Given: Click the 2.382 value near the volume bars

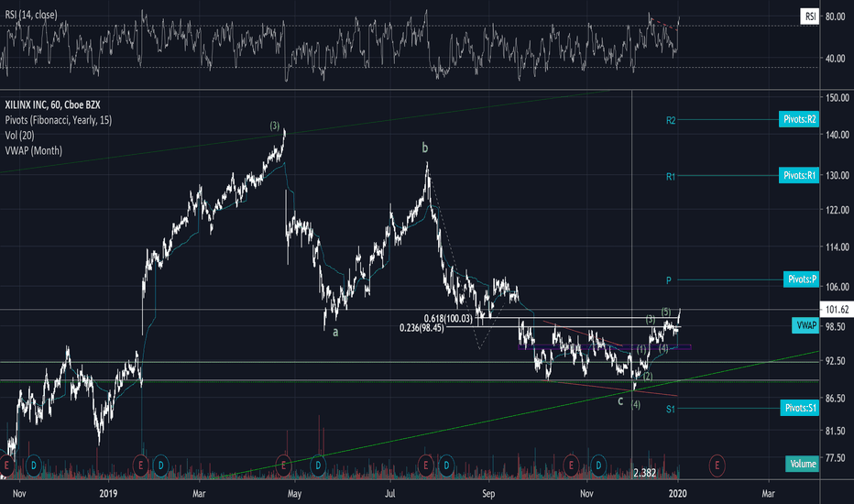Looking at the screenshot, I should (x=645, y=473).
